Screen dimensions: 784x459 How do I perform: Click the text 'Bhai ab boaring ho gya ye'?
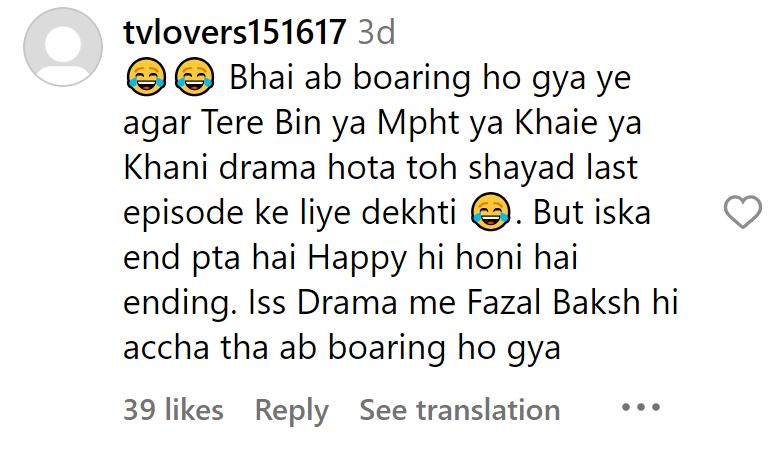click(430, 79)
